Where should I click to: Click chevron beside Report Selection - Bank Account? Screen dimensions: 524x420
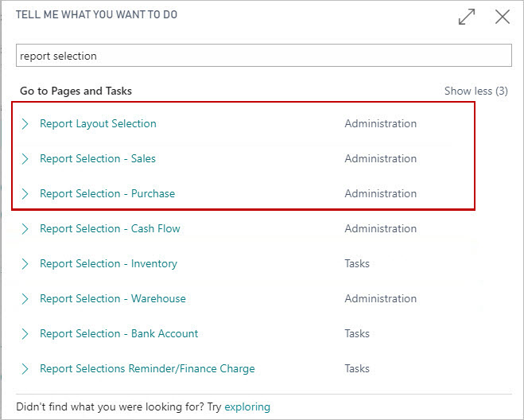25,333
